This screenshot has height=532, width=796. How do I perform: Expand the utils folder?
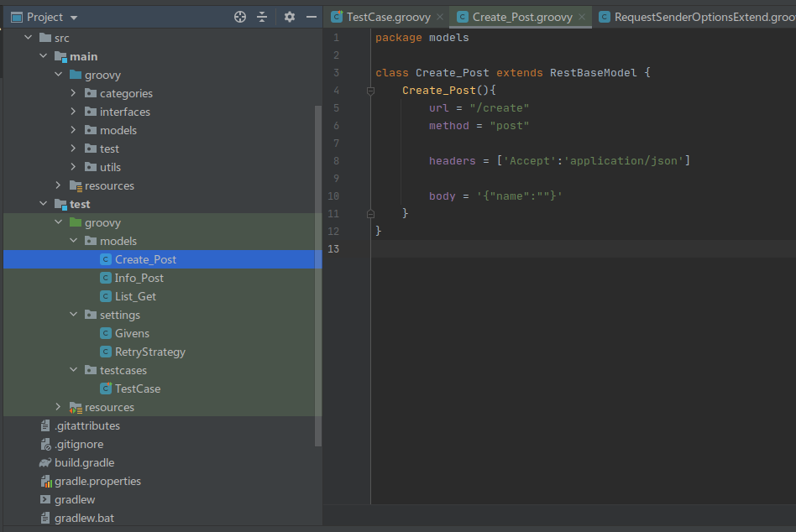73,167
